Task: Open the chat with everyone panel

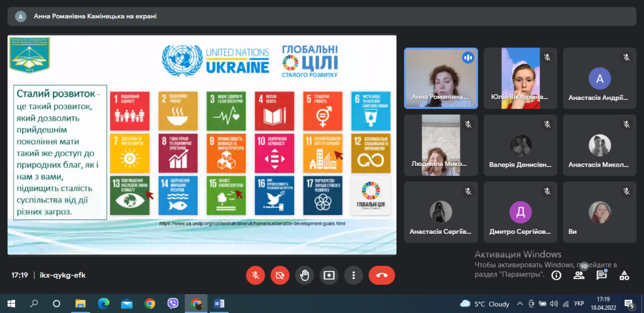Action: 601,275
